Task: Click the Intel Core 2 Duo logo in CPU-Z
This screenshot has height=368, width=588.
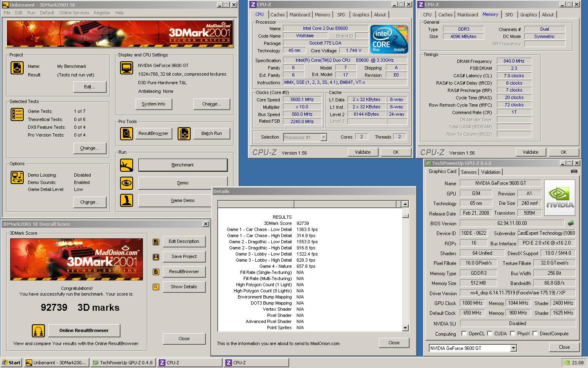Action: (x=389, y=39)
